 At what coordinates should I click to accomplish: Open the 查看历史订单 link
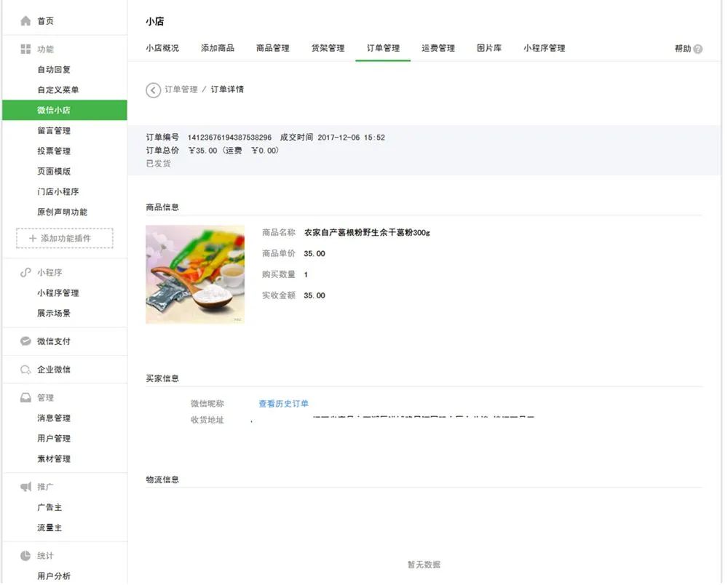tap(283, 404)
